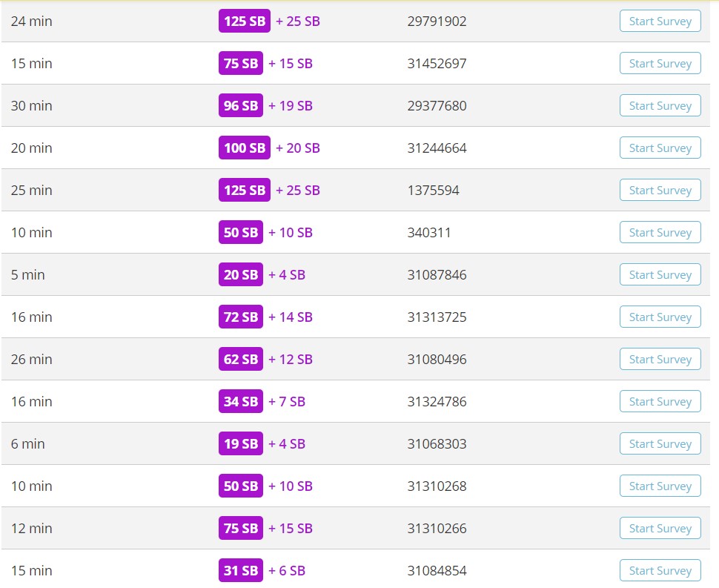Click the 24 min duration text
The image size is (719, 588).
coord(32,21)
